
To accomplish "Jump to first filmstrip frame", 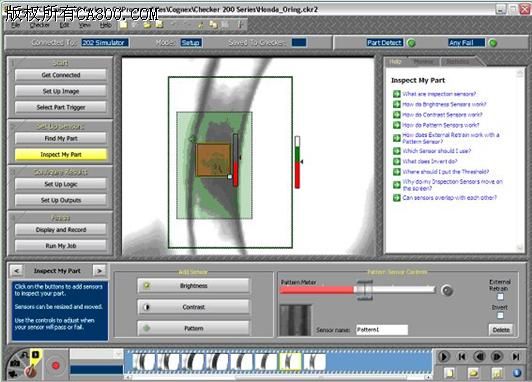I will [461, 357].
